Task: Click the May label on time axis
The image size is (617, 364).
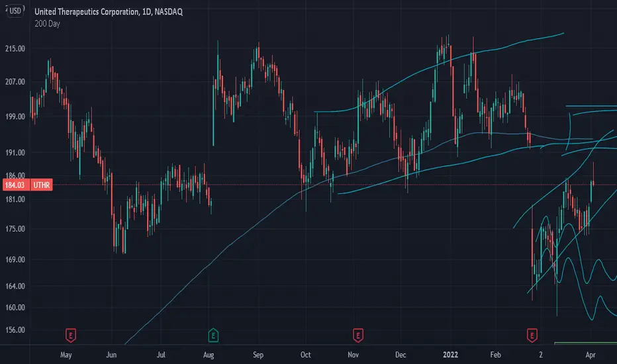Action: pyautogui.click(x=66, y=355)
